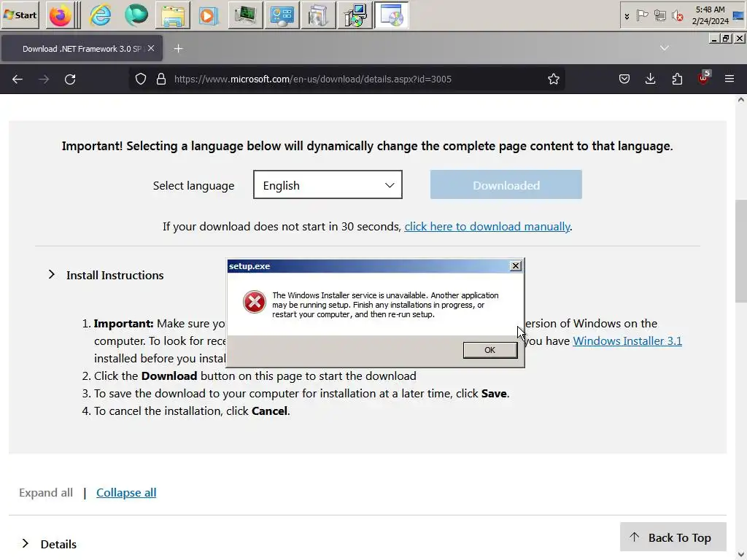Click the page vertical scrollbar thumb

point(741,251)
